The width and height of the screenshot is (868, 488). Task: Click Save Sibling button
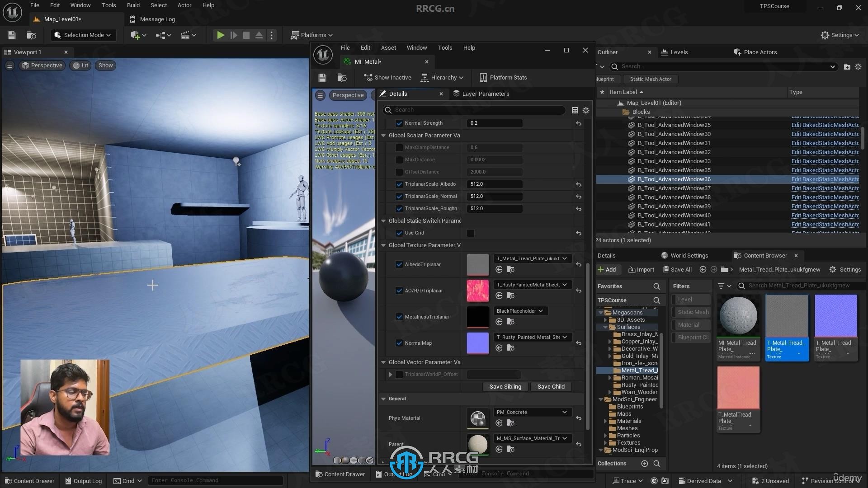point(505,386)
